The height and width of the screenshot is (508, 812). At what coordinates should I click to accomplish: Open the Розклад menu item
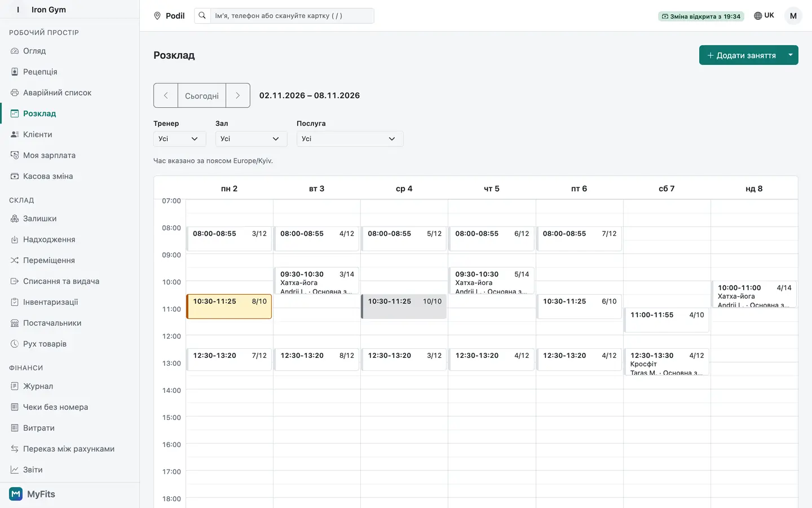[x=69, y=113]
